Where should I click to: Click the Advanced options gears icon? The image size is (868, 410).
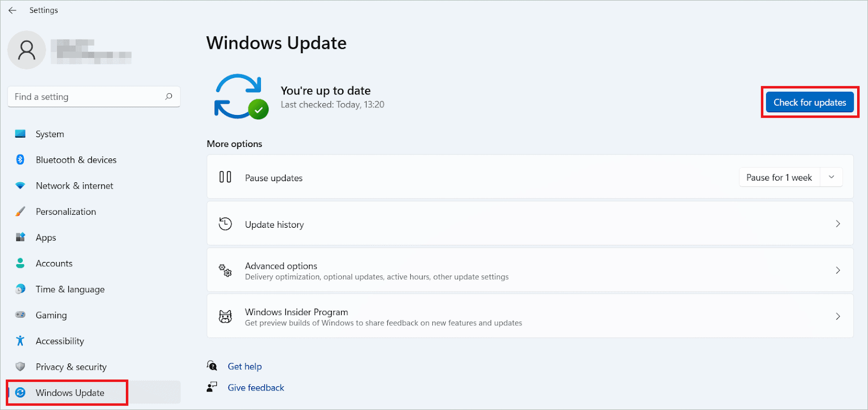point(225,270)
